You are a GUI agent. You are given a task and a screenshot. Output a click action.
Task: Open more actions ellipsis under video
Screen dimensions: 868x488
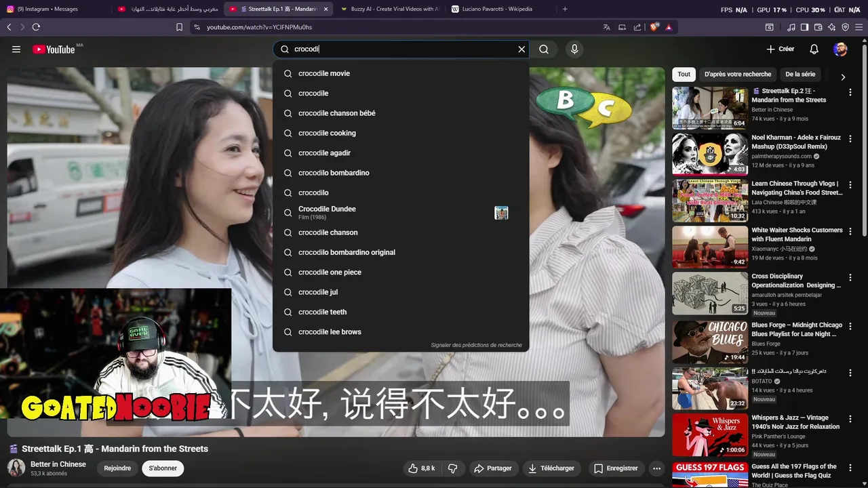click(x=656, y=468)
